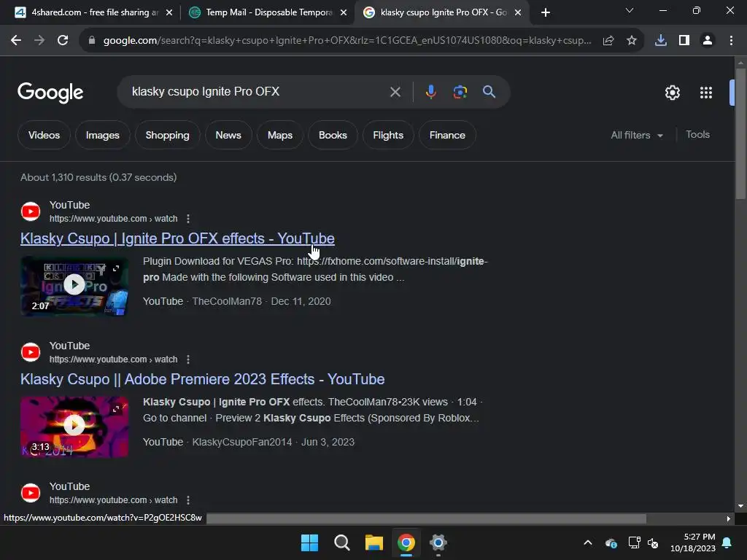747x560 pixels.
Task: Filter results by Flights
Action: point(388,135)
